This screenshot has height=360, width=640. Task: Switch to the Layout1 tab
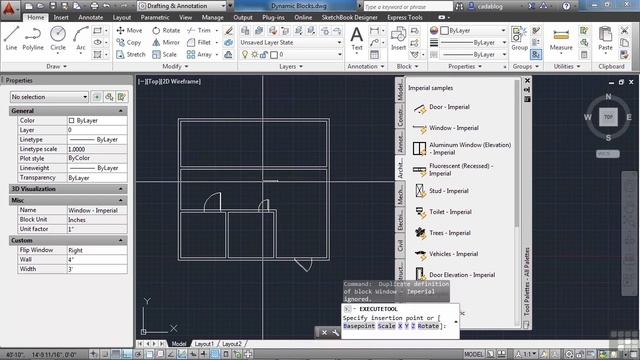coord(204,344)
